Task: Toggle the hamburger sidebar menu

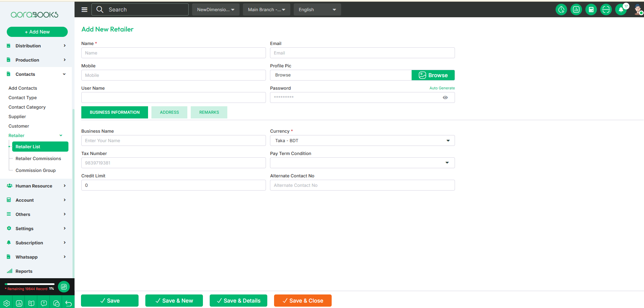Action: [x=84, y=9]
